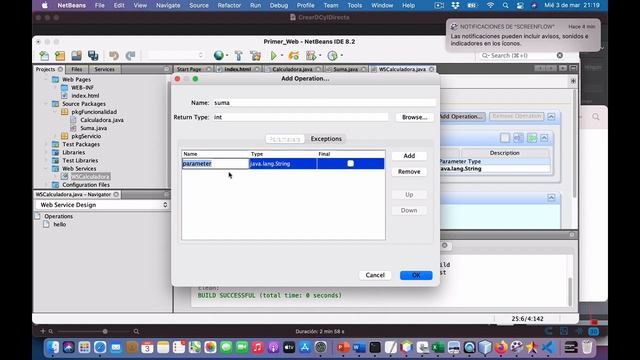This screenshot has height=360, width=640.
Task: Click the Return Type field
Action: click(x=300, y=117)
